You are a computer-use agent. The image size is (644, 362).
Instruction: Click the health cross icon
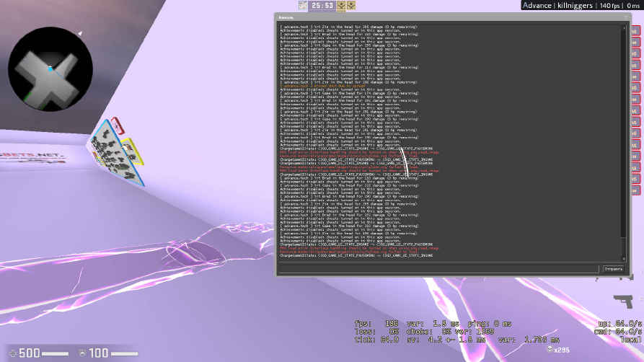(x=13, y=353)
